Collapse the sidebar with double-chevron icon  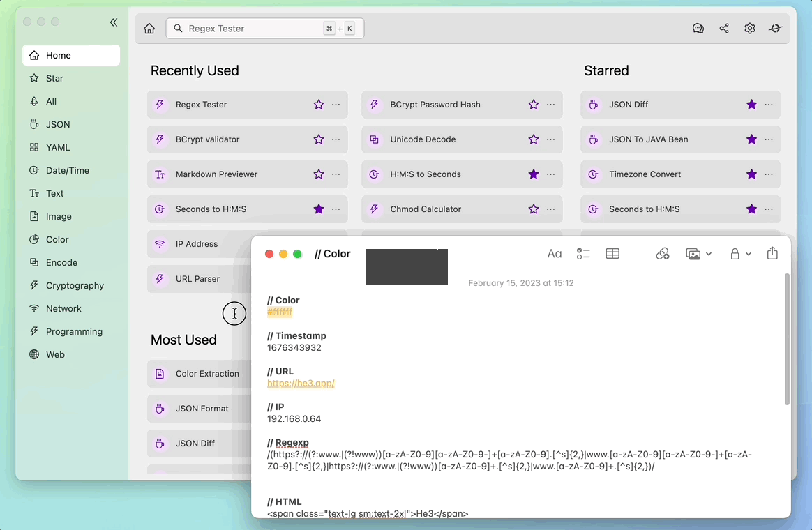pos(114,22)
